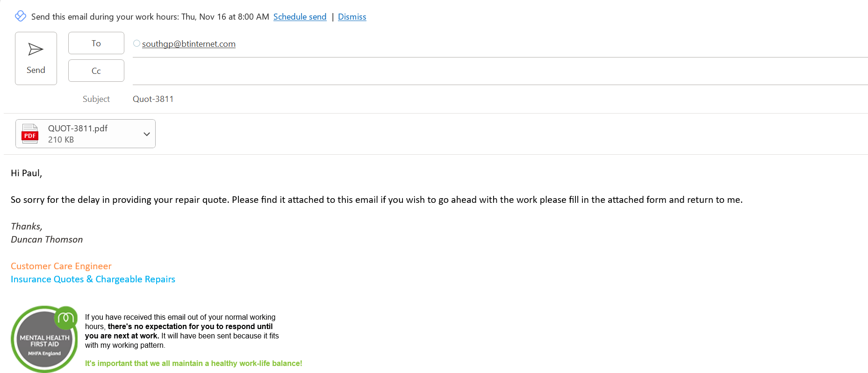Expand the QUOT-3811.pdf attachment dropdown arrow

(147, 134)
